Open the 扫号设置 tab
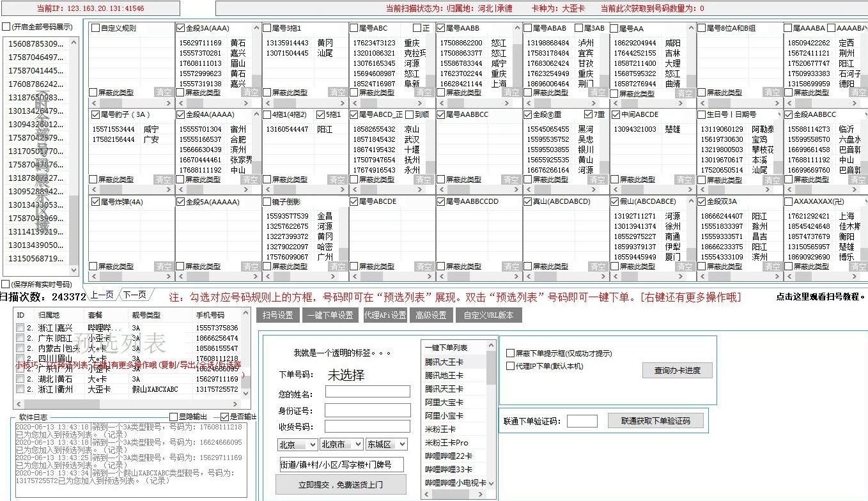868x501 pixels. click(278, 315)
